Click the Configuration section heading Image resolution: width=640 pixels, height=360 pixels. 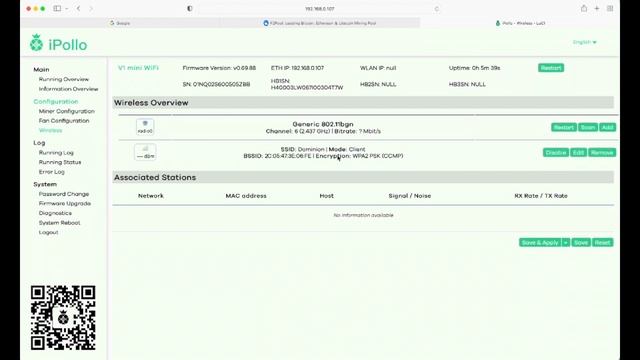tap(56, 101)
